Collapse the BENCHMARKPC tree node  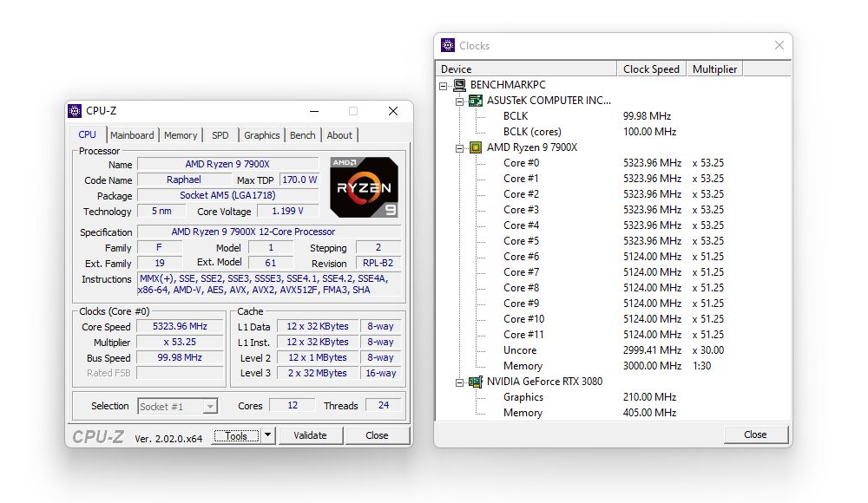tap(443, 86)
